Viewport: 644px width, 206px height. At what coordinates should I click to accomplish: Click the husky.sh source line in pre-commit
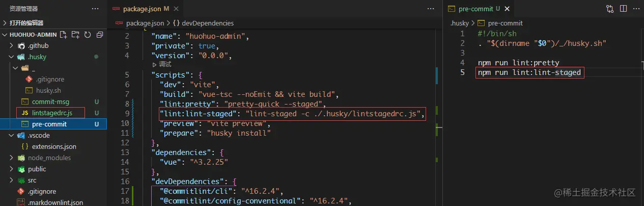click(x=542, y=43)
